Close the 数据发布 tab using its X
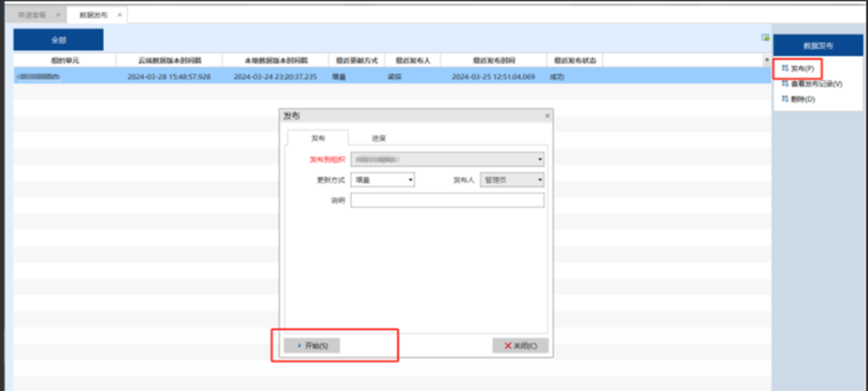Viewport: 868px width, 391px height. (120, 14)
